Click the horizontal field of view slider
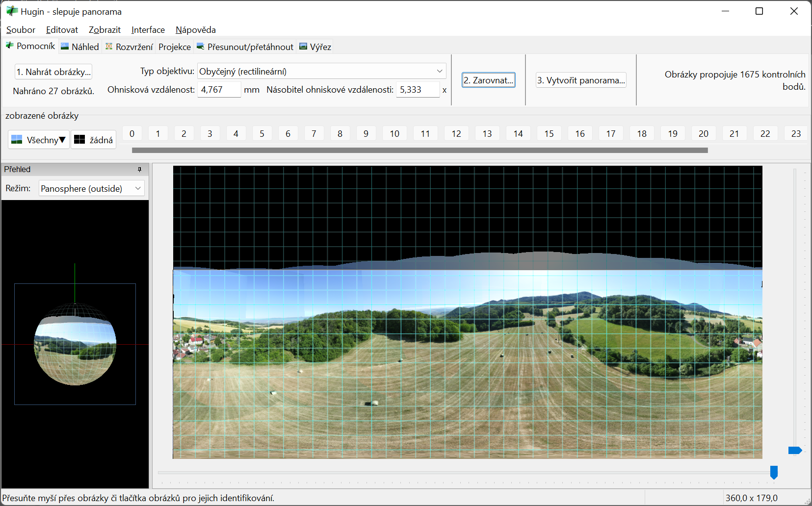This screenshot has height=506, width=812. tap(773, 473)
